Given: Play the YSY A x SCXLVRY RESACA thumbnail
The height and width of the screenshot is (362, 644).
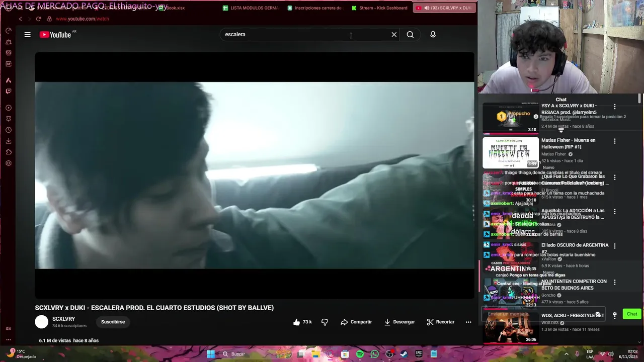Looking at the screenshot, I should click(510, 118).
